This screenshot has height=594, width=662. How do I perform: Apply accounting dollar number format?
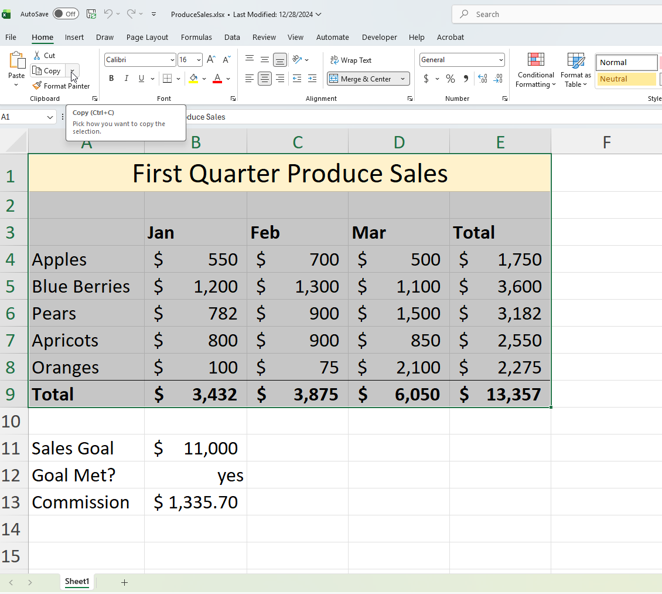click(x=426, y=79)
